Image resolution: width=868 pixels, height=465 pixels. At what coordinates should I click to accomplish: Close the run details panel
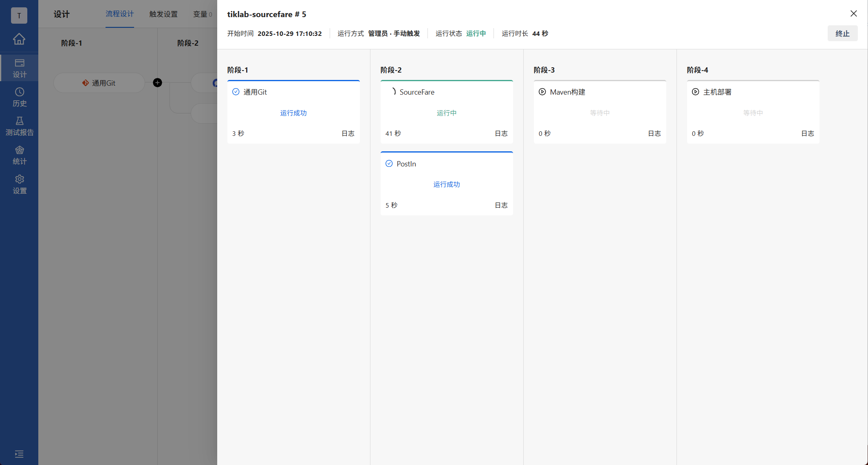point(853,13)
